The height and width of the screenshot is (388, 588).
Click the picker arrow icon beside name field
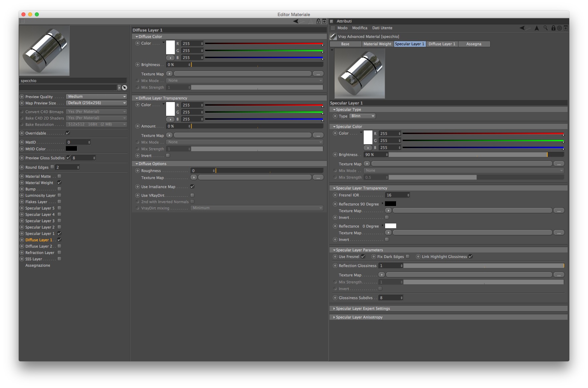coord(125,88)
